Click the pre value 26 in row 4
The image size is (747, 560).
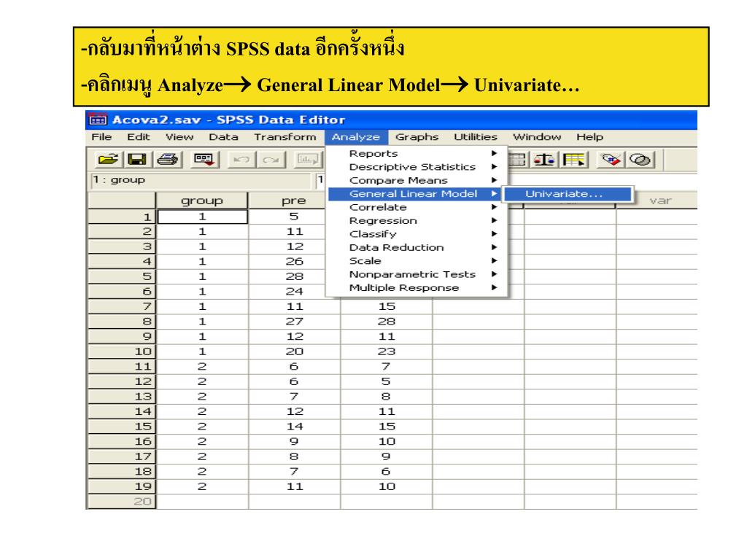click(x=295, y=262)
